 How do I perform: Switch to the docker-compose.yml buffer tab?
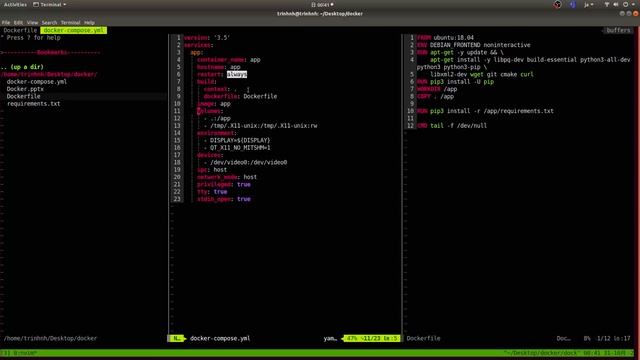pyautogui.click(x=73, y=30)
